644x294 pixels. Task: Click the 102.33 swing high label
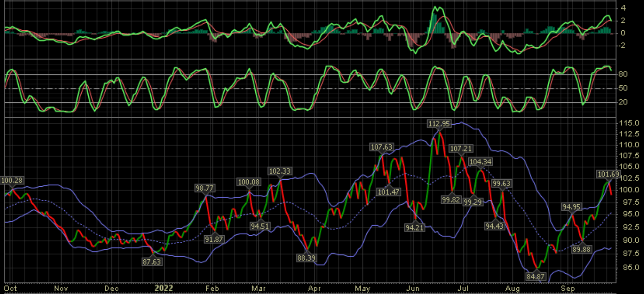[x=280, y=171]
